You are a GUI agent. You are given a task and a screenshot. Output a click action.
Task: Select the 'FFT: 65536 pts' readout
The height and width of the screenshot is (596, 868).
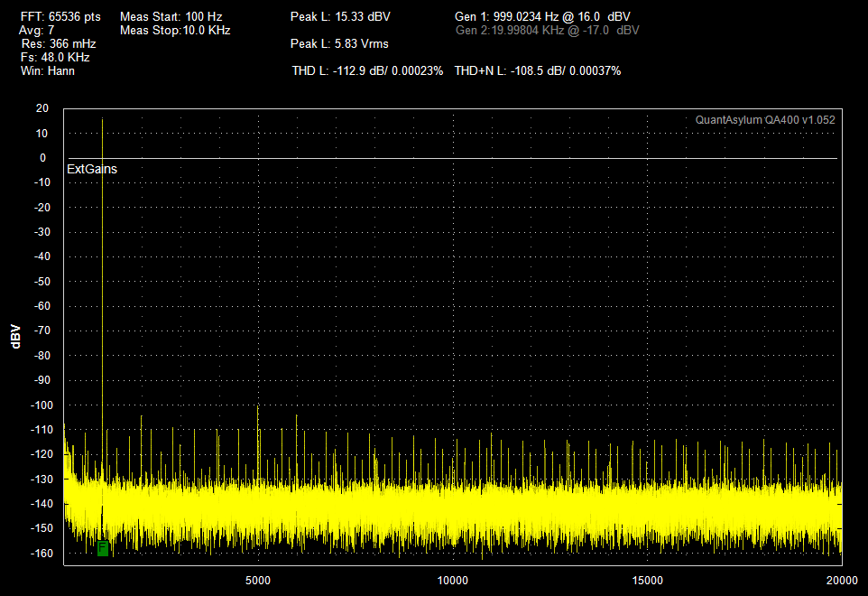tap(60, 16)
